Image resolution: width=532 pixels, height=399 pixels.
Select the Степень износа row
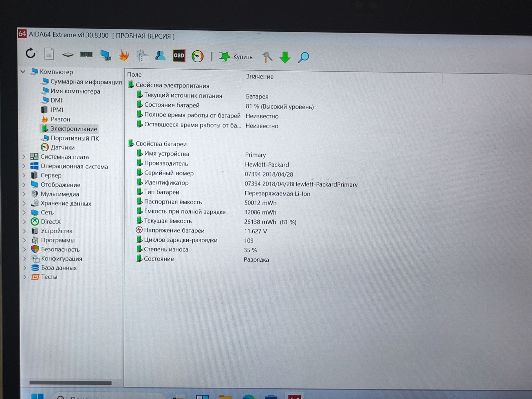pyautogui.click(x=197, y=250)
